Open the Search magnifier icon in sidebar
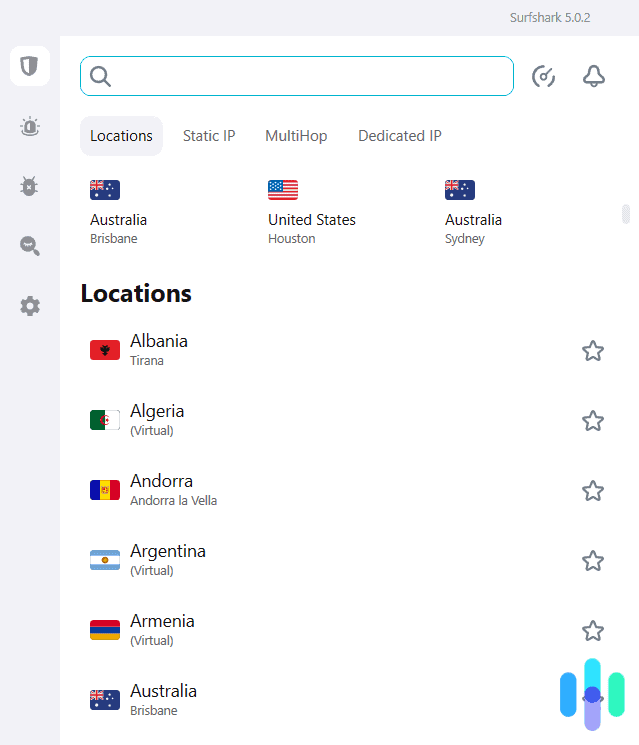Viewport: 639px width, 745px height. coord(30,246)
